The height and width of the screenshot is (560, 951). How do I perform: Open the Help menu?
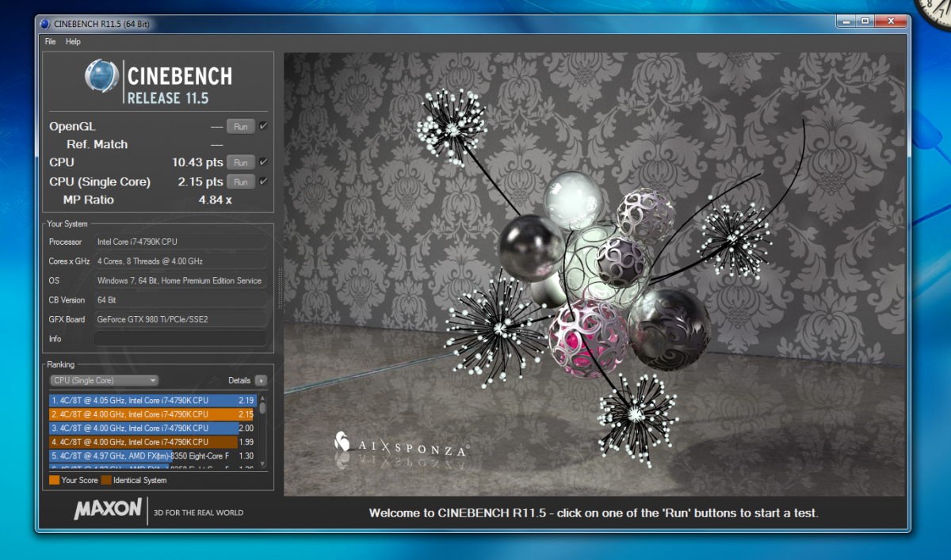(73, 41)
